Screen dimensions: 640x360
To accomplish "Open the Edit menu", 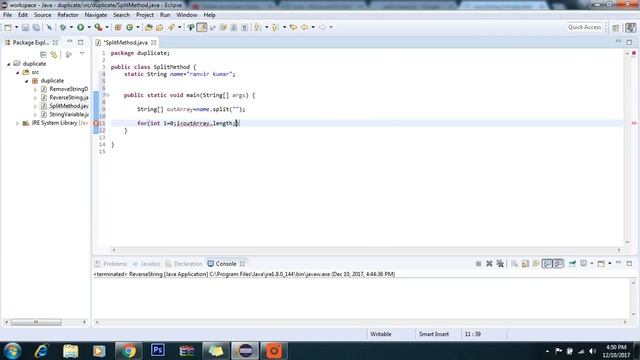I will click(23, 15).
